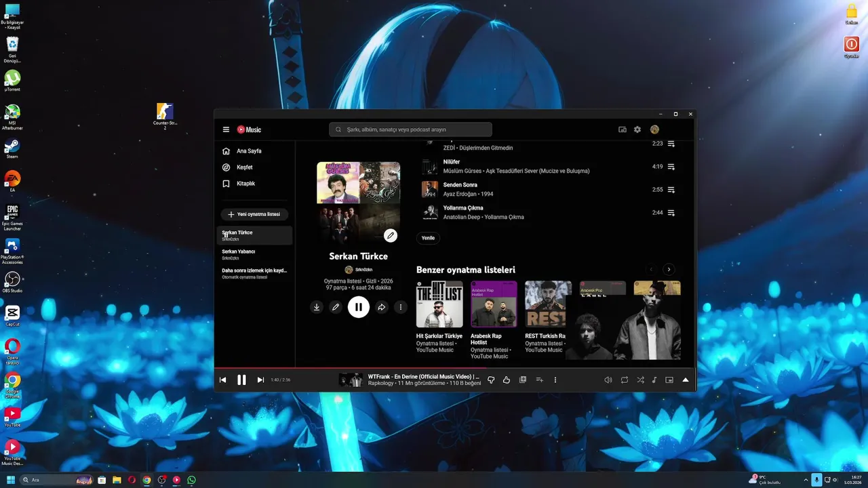Pause playback in the player bar
Screen dimensions: 868x488
tap(241, 380)
